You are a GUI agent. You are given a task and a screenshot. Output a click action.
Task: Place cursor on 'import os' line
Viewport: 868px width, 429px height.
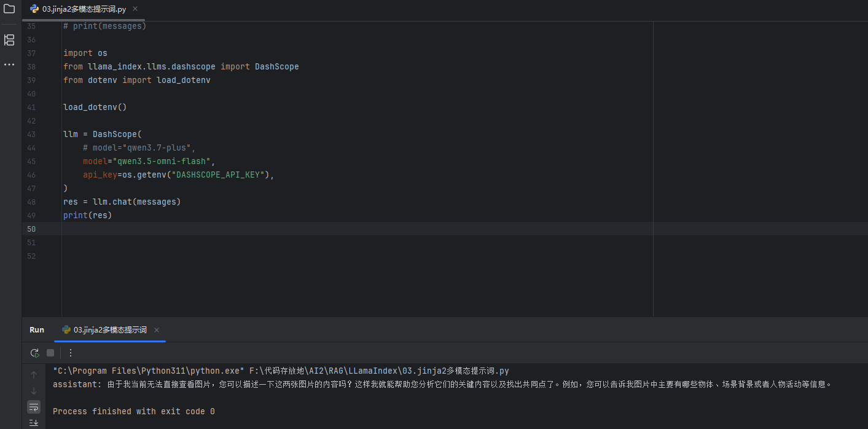[85, 53]
